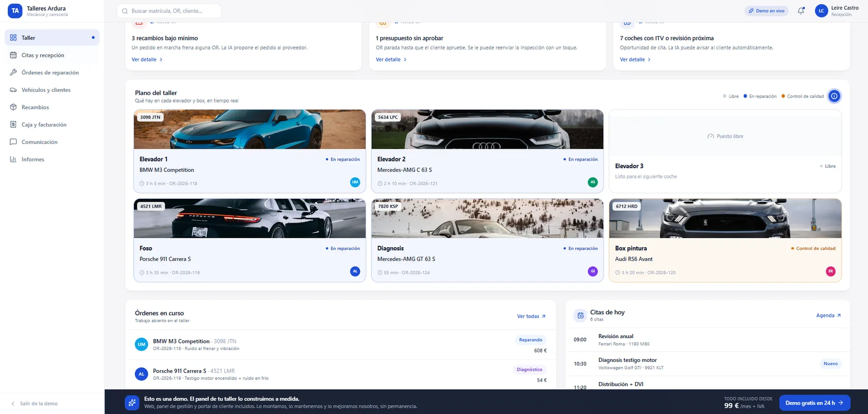
Task: Go to Vehículos y clientes
Action: tap(52, 90)
